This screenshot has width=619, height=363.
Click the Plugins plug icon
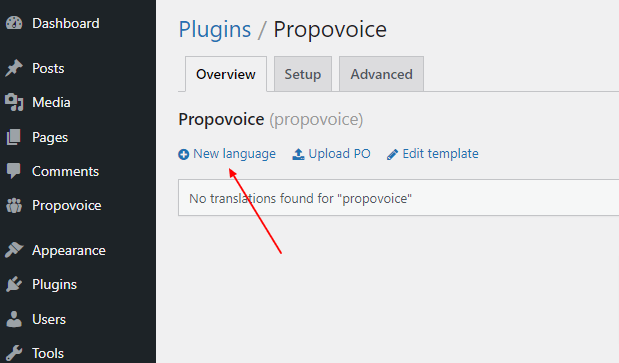(x=14, y=284)
